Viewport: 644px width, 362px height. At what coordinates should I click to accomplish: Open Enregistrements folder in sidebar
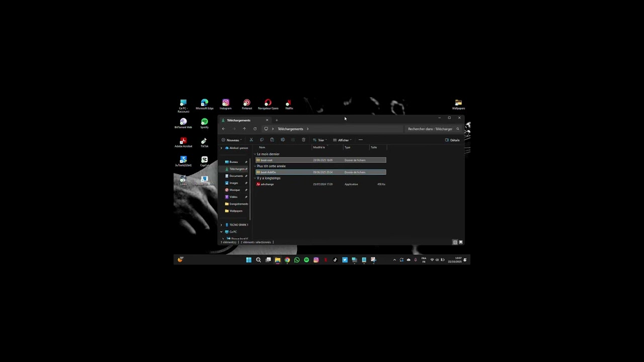tap(236, 204)
